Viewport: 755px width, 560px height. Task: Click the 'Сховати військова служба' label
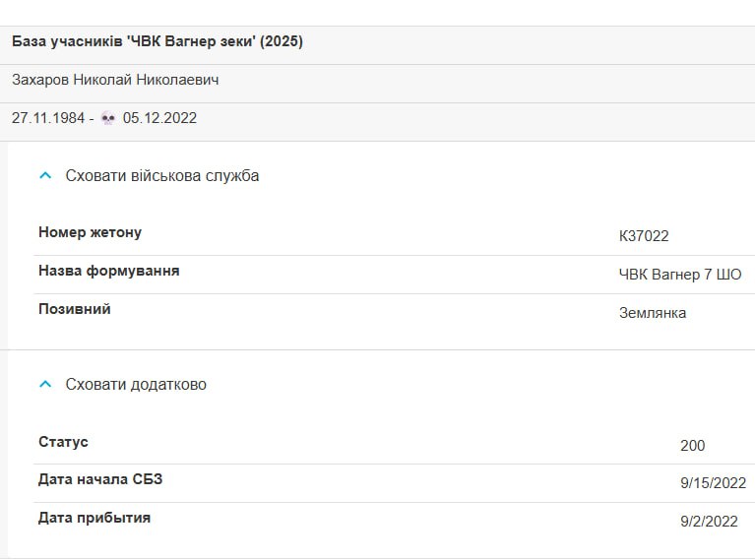coord(162,176)
